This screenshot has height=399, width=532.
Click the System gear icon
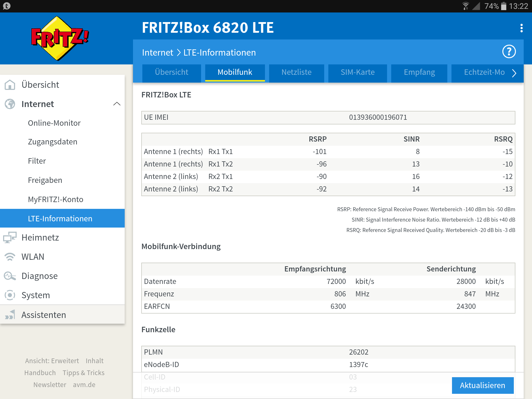[x=10, y=295]
